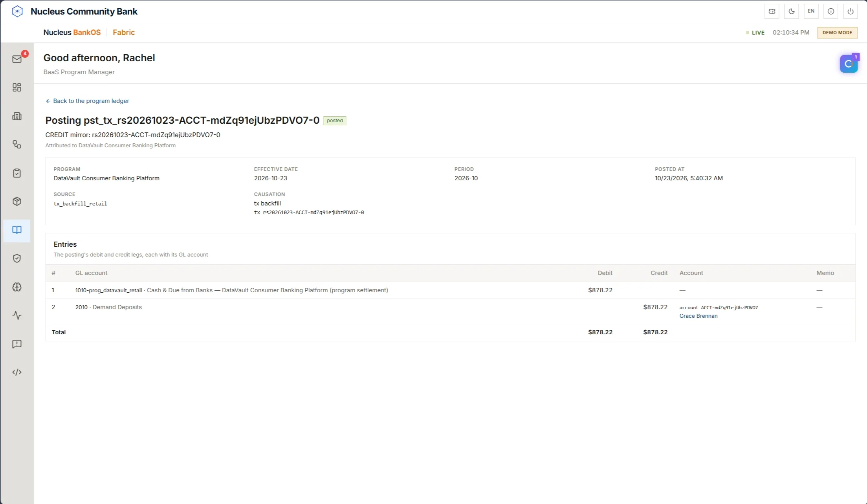Image resolution: width=867 pixels, height=504 pixels.
Task: Click the GL account column header
Action: (91, 273)
